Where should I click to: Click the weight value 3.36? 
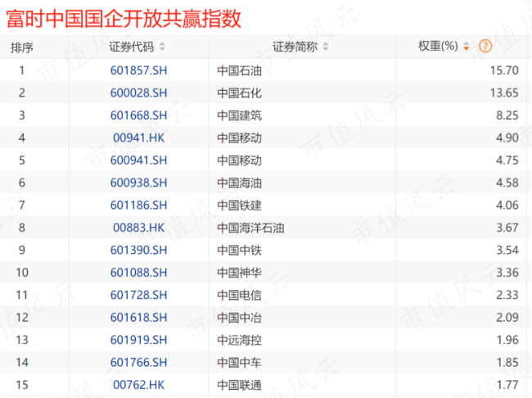pos(507,273)
